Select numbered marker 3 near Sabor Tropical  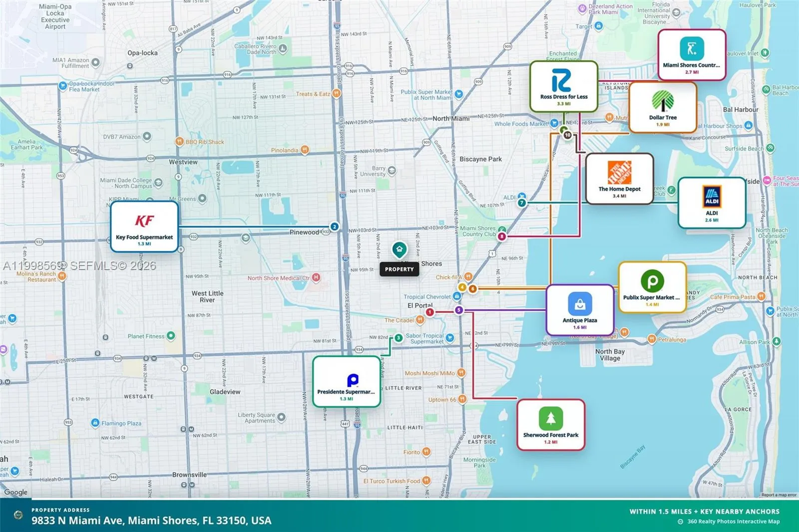(x=399, y=338)
